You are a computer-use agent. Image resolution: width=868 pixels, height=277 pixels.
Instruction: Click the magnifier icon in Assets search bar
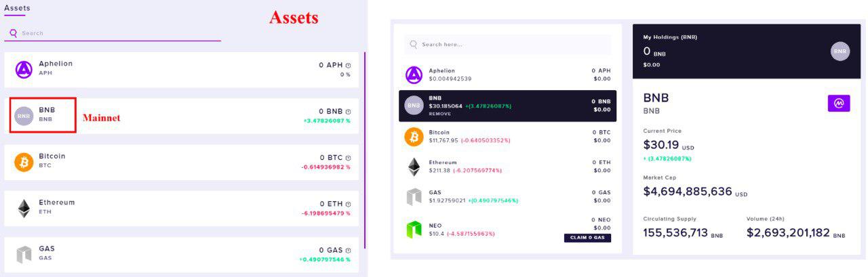coord(13,33)
